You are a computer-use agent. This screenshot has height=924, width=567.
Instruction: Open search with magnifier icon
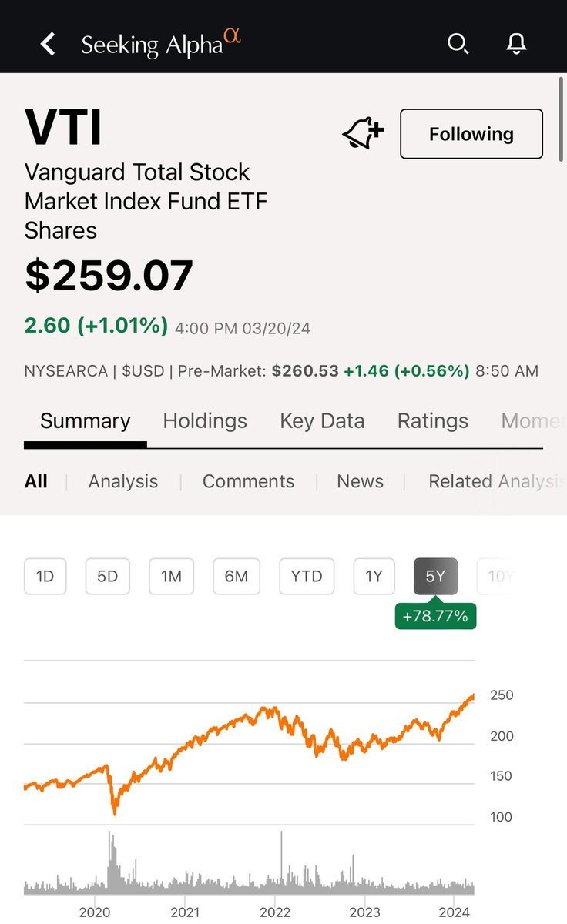click(458, 44)
